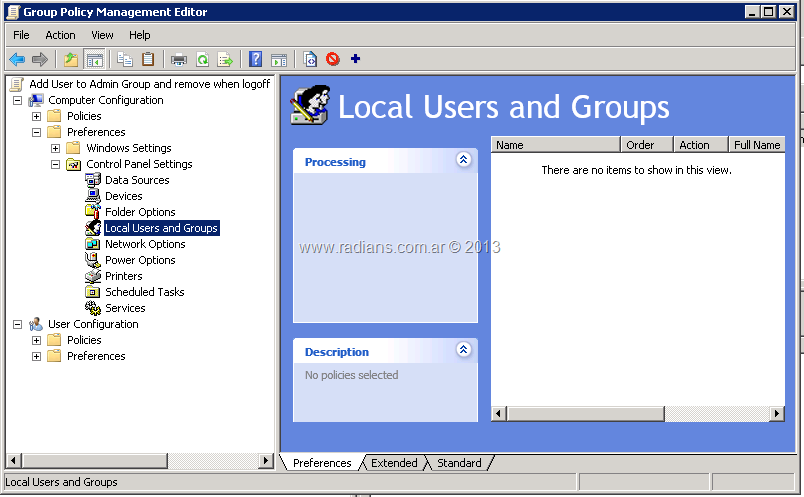Click the Up One Level folder icon
The height and width of the screenshot is (497, 804).
tap(71, 59)
